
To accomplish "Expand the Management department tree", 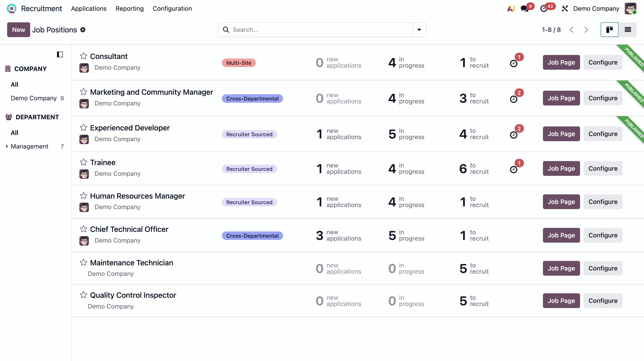I will tap(7, 146).
